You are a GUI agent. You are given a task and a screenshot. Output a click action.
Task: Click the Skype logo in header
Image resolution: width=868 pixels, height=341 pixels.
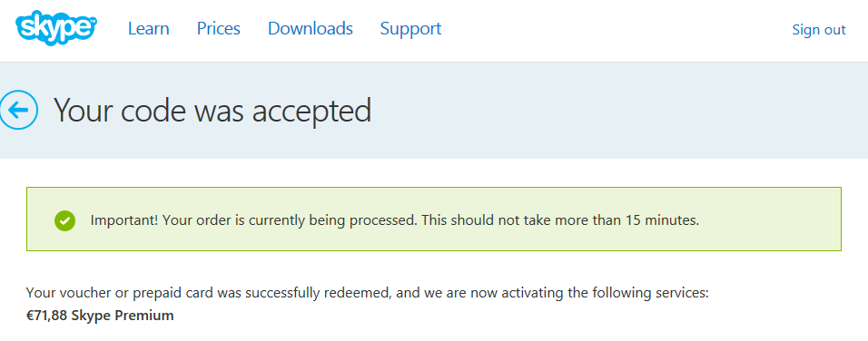pyautogui.click(x=56, y=27)
